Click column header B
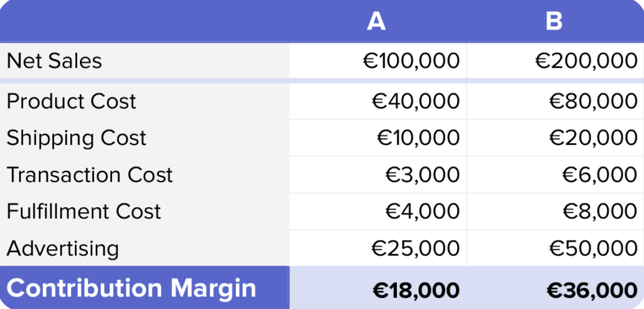 point(554,21)
